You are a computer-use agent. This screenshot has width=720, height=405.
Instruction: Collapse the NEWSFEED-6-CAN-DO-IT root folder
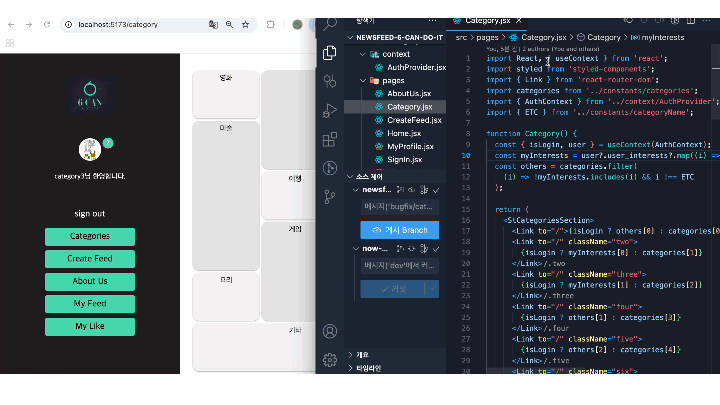[x=350, y=38]
